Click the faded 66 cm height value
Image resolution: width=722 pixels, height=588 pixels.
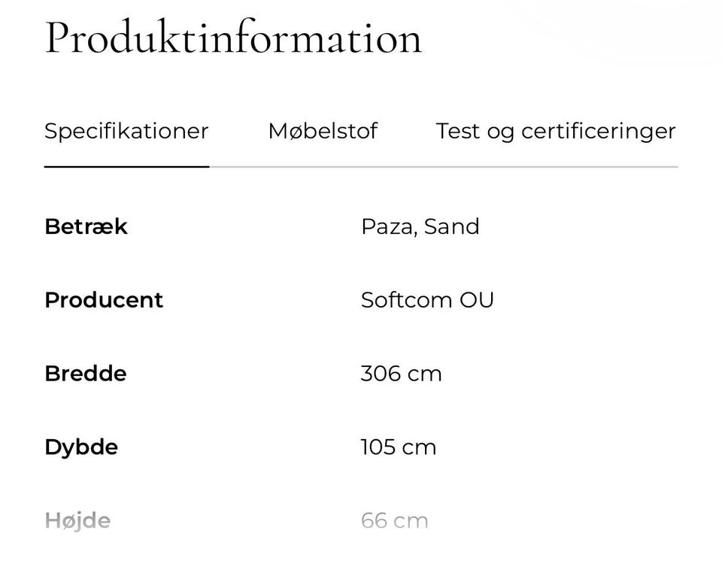394,520
